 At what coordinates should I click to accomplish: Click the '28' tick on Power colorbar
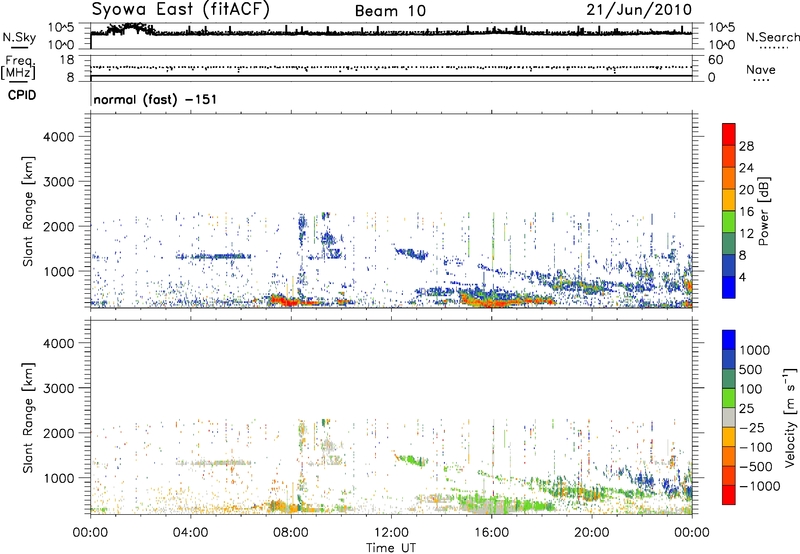coord(746,146)
